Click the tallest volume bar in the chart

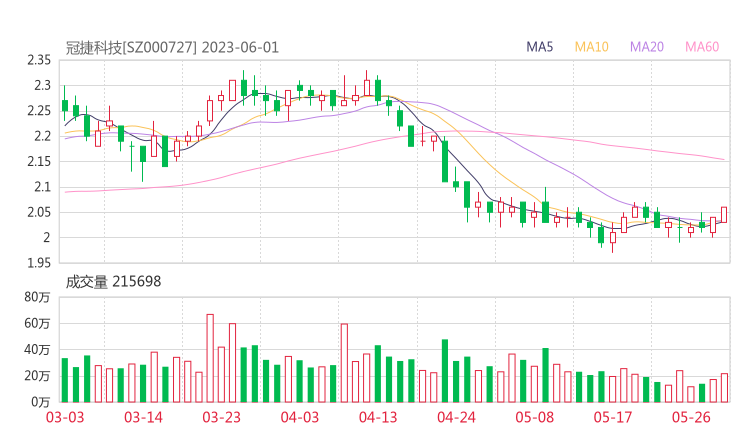tap(210, 358)
